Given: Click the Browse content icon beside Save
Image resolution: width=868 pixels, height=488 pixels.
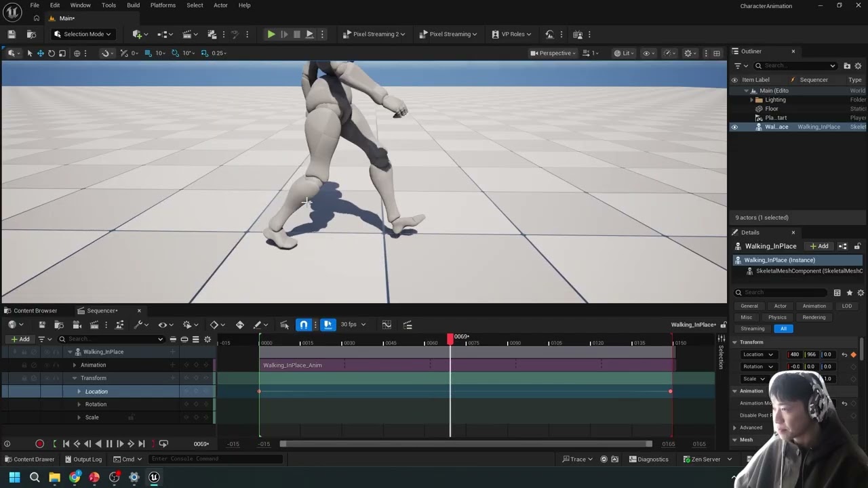Looking at the screenshot, I should pos(31,34).
